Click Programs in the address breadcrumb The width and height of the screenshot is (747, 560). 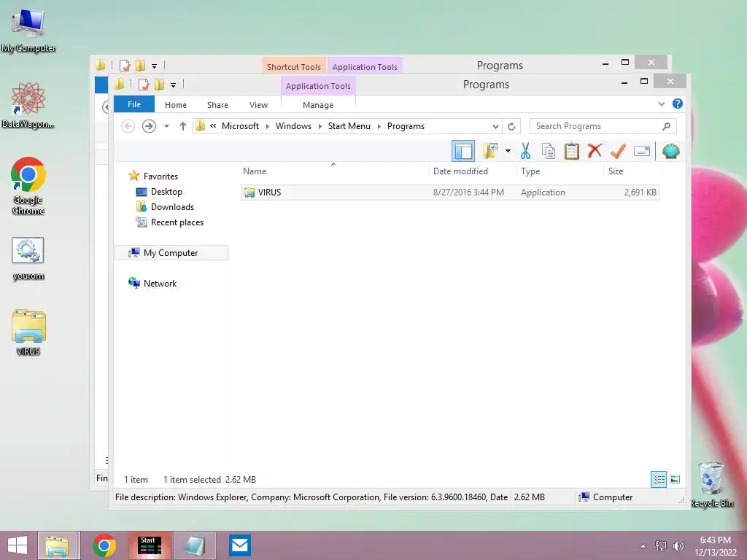pyautogui.click(x=406, y=126)
